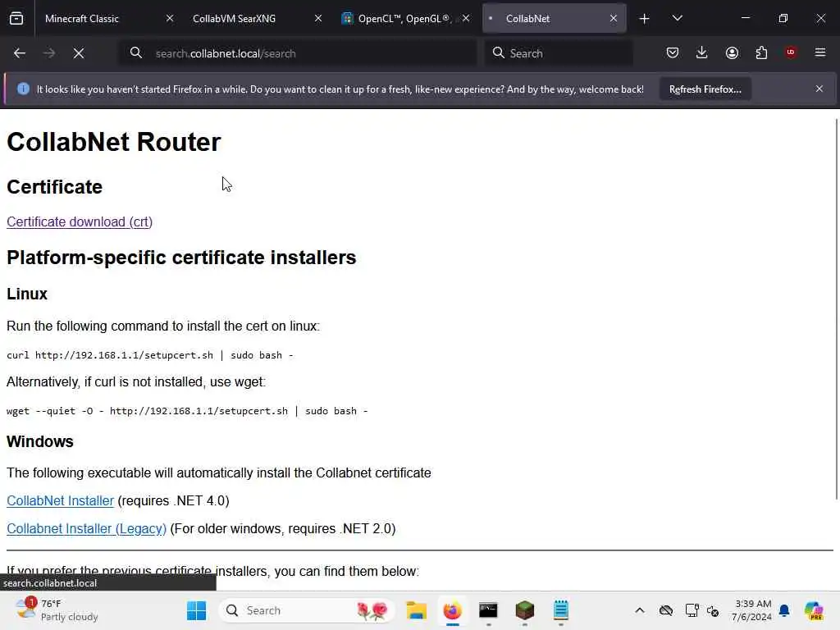Image resolution: width=840 pixels, height=630 pixels.
Task: Open Firefox View recent browsing icon
Action: (16, 18)
